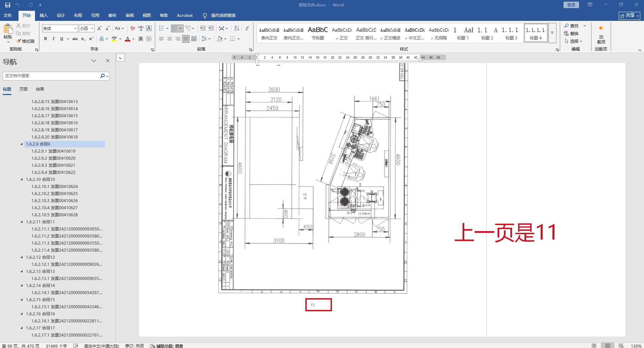
Task: Switch to the 审阅 ribbon tab
Action: (x=129, y=15)
